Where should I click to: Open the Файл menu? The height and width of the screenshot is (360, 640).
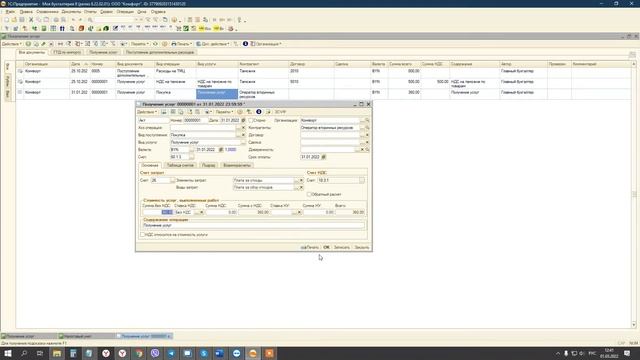point(10,12)
